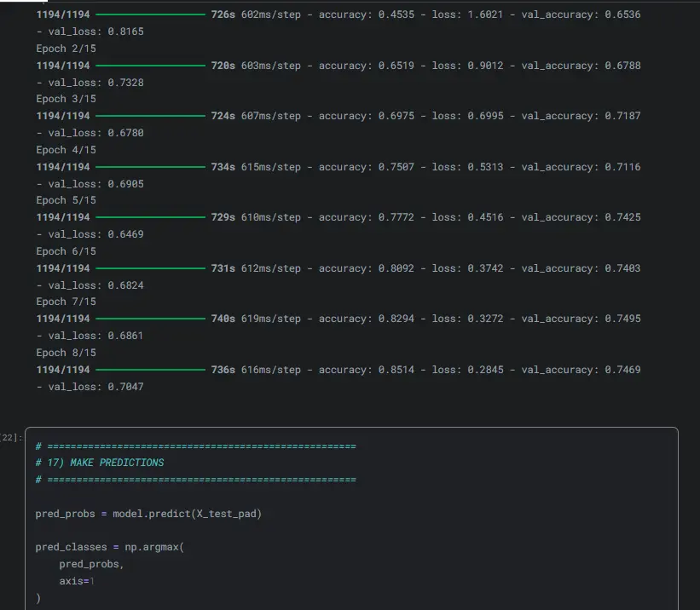Click the 'val_loss: 0.6824' text
The width and height of the screenshot is (700, 610).
click(x=96, y=285)
